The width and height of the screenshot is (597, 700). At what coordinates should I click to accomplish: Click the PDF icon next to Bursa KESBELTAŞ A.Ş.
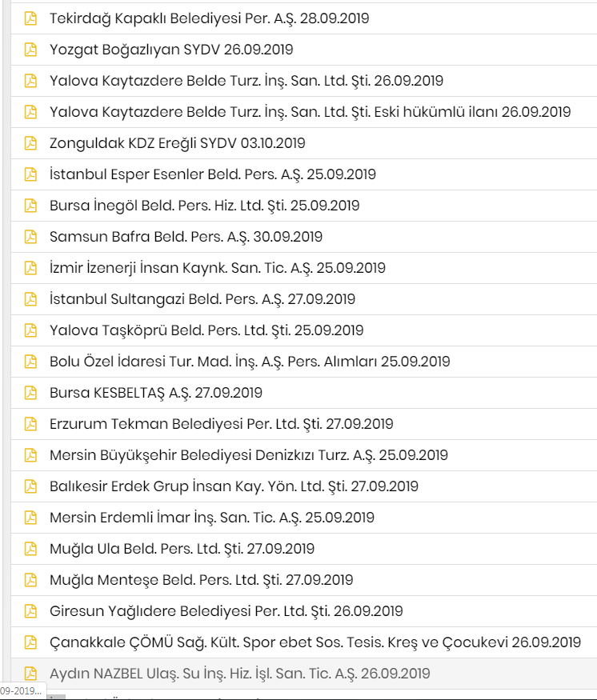coord(30,393)
